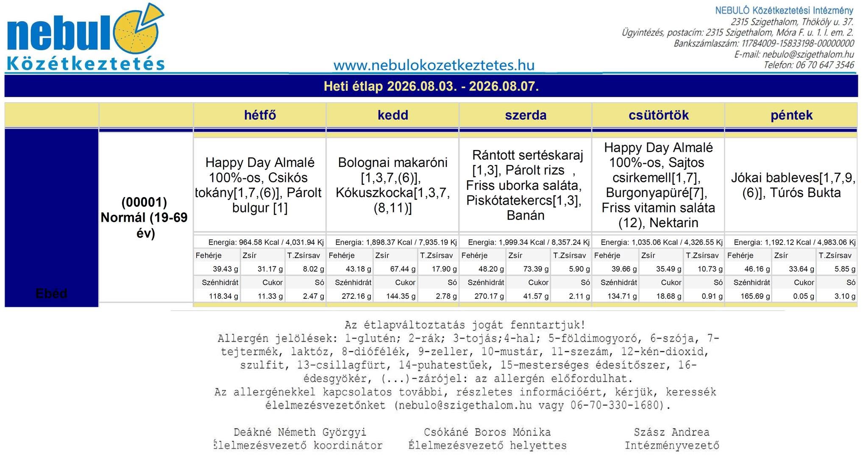Image resolution: width=868 pixels, height=476 pixels.
Task: Click the 118.34 g Szénhidrát value
Action: point(223,296)
